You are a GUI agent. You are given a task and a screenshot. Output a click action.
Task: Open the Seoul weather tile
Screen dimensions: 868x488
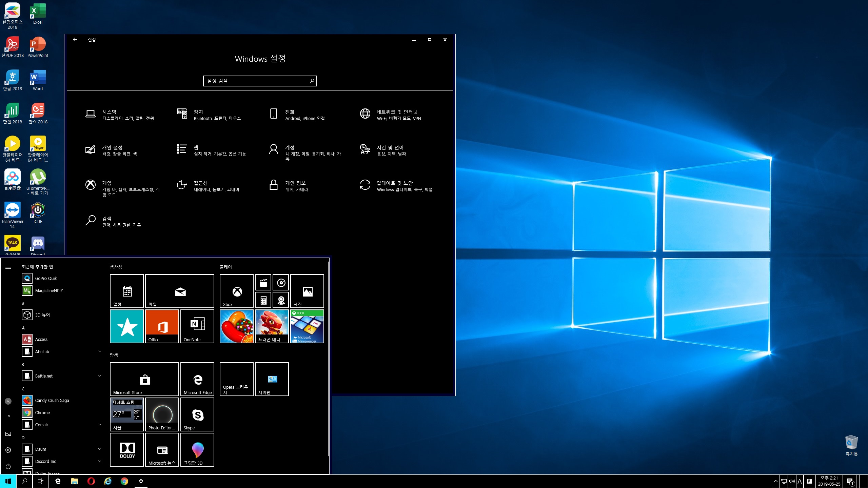click(x=127, y=414)
